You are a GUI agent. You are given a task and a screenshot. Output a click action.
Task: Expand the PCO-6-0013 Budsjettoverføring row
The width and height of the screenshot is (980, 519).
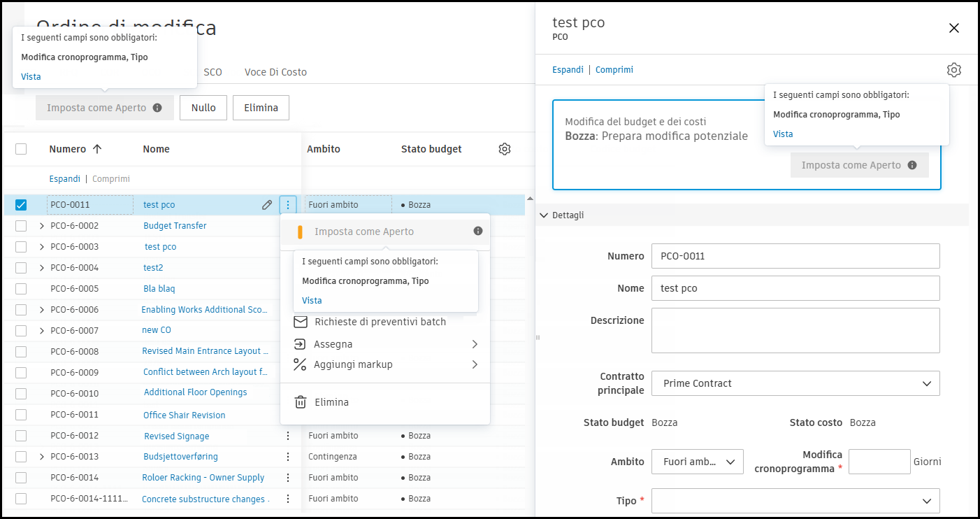pyautogui.click(x=41, y=456)
